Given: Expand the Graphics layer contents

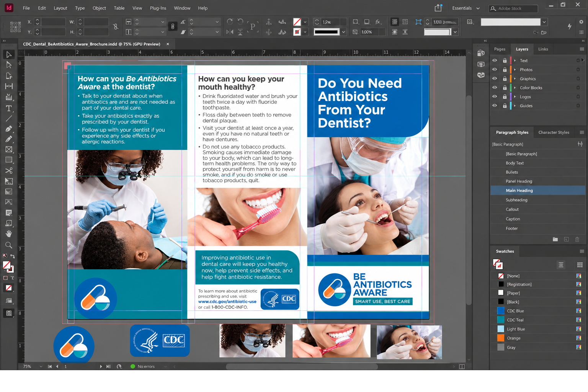Looking at the screenshot, I should [515, 78].
